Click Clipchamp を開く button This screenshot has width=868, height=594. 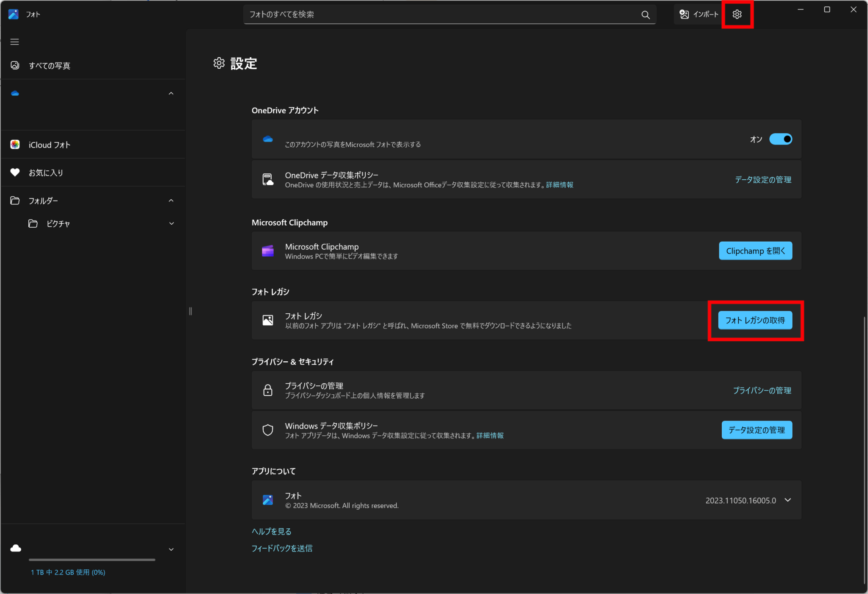tap(755, 251)
